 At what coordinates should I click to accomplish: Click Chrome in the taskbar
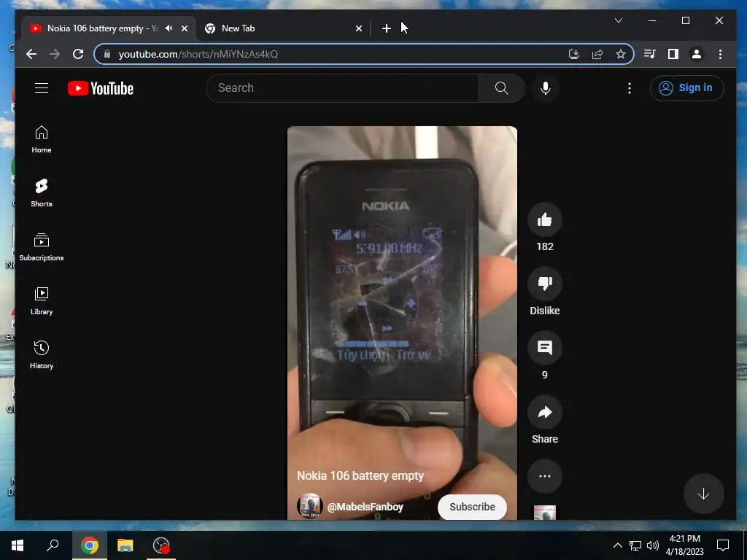coord(89,545)
